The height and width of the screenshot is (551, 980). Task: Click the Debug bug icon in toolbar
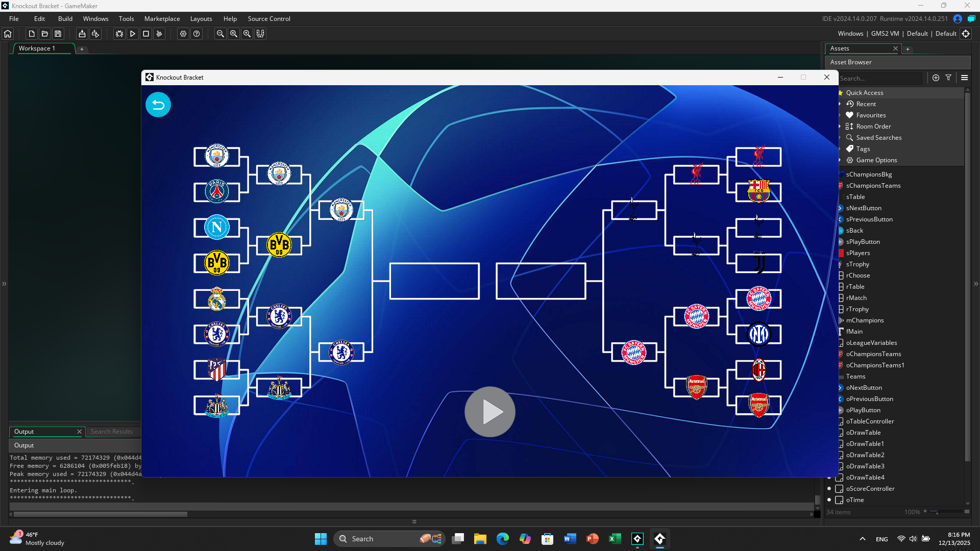(x=119, y=34)
